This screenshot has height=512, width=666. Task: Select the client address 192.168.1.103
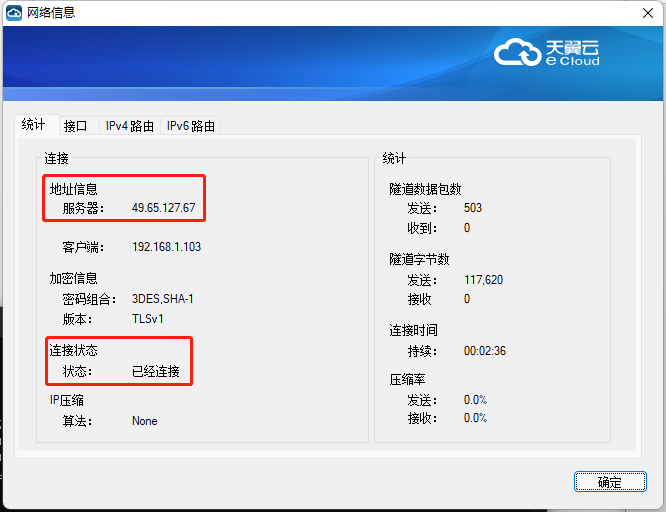pos(166,247)
